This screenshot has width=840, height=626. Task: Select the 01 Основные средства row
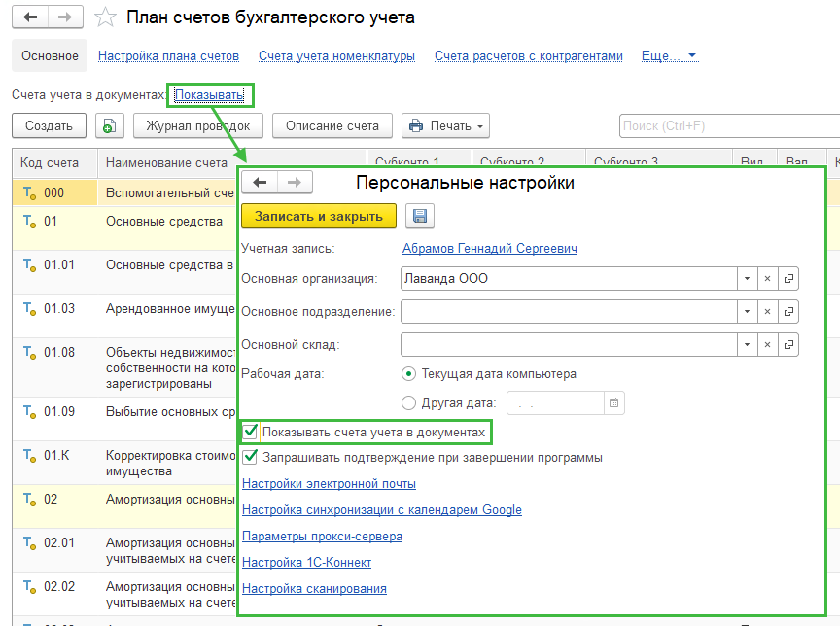(x=124, y=228)
